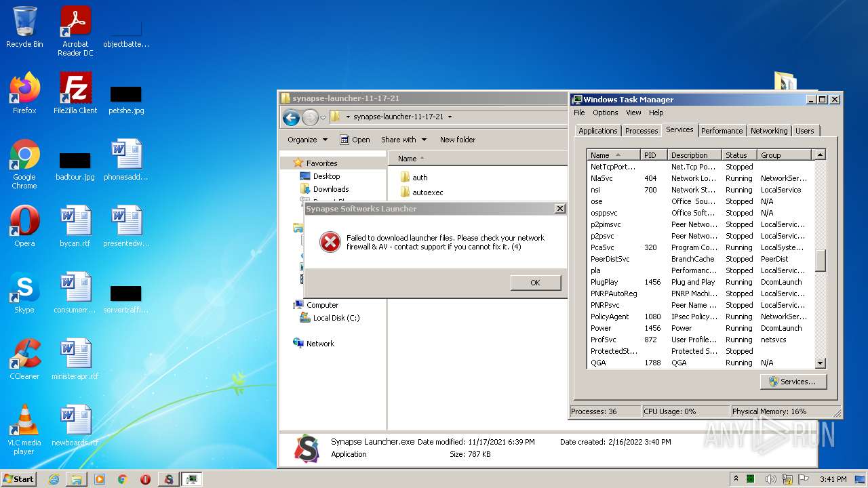Expand Share with dropdown in Explorer
This screenshot has height=488, width=868.
404,140
